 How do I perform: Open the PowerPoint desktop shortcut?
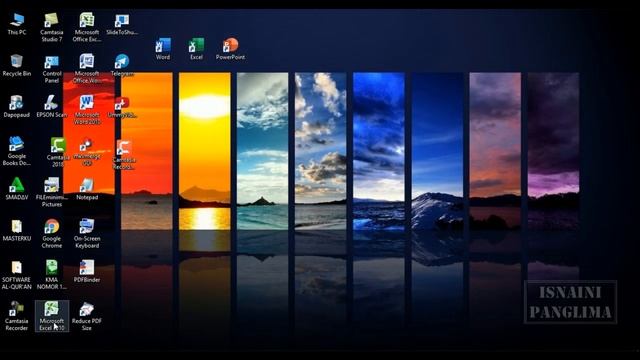(230, 49)
